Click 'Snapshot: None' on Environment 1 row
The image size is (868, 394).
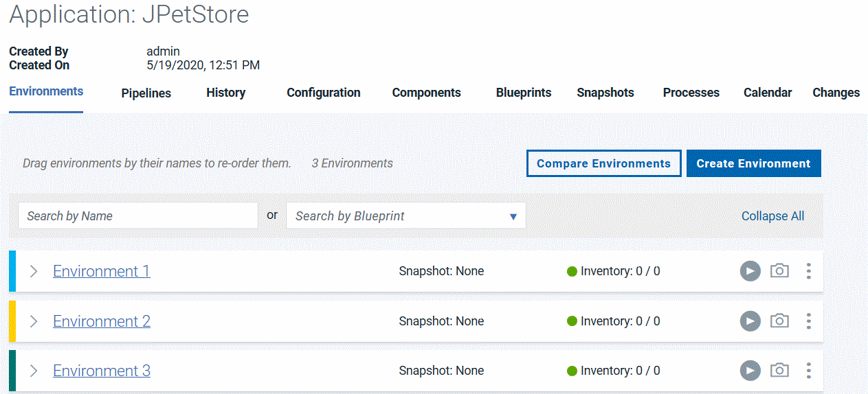(441, 271)
